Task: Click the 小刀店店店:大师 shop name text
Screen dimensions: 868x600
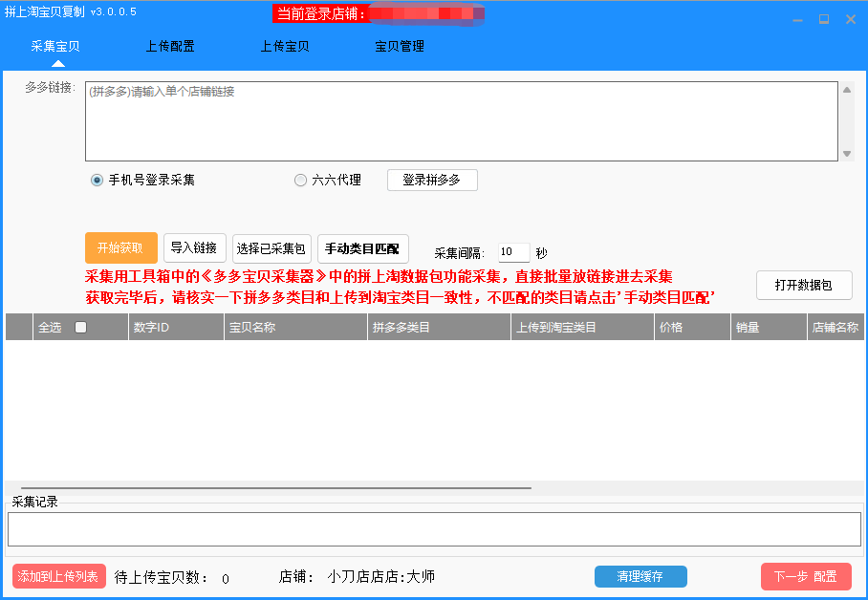Action: (380, 577)
